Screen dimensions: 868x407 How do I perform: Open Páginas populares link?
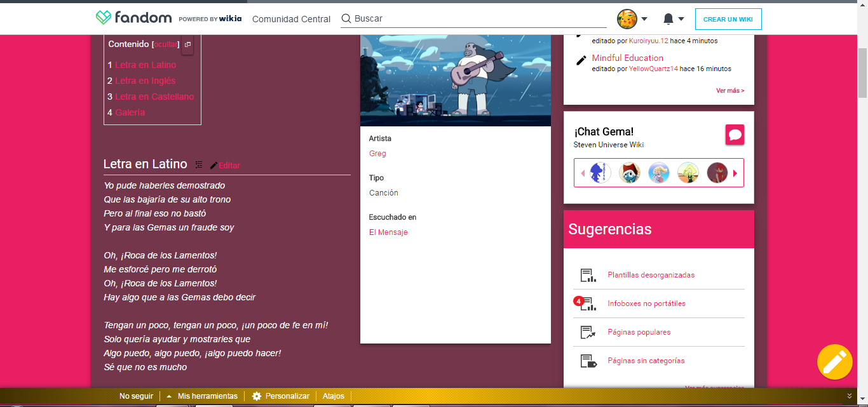tap(639, 332)
